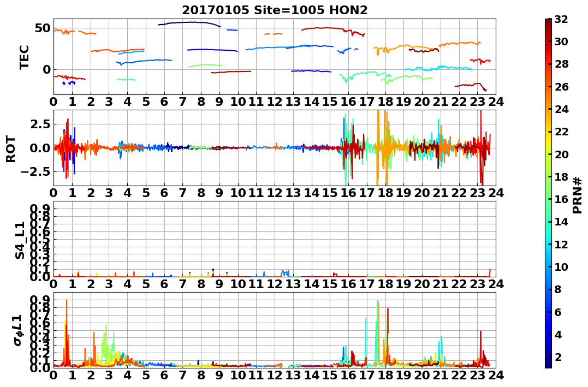Click the TEC y-axis tick value 0
This screenshot has width=588, height=387.
[47, 69]
